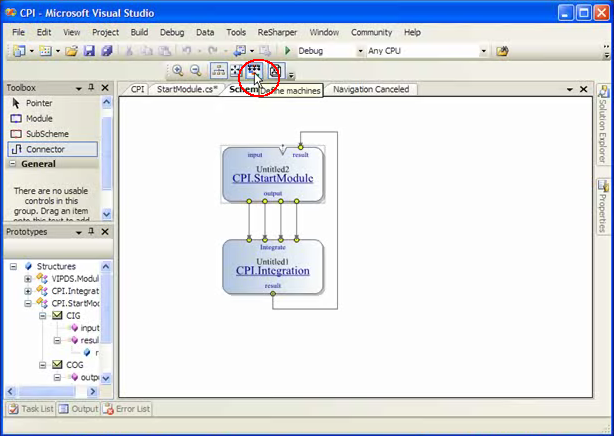
Task: Open the Help menu
Action: tap(412, 33)
